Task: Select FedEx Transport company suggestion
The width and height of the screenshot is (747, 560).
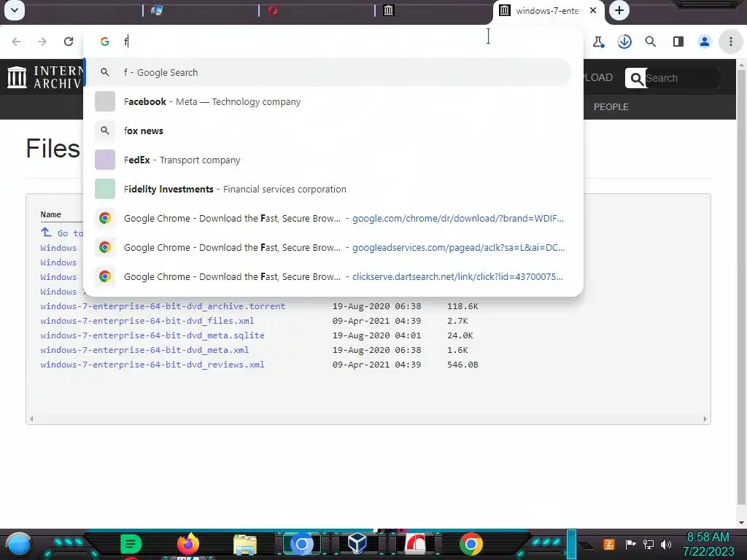Action: tap(328, 160)
